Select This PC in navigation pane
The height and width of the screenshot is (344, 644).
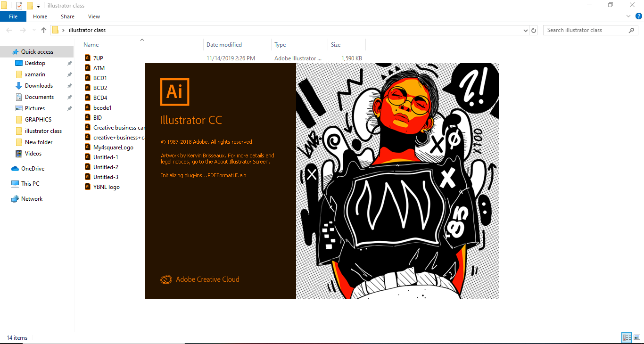30,184
